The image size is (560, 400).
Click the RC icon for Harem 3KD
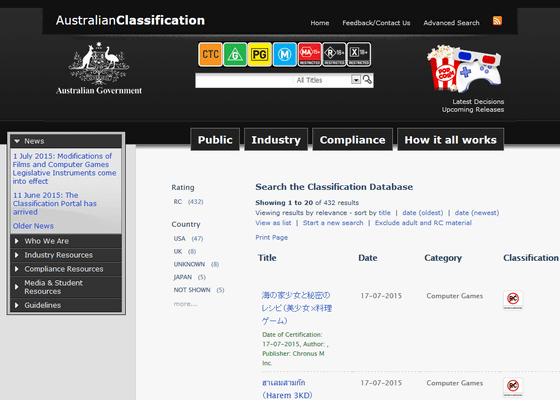click(513, 387)
